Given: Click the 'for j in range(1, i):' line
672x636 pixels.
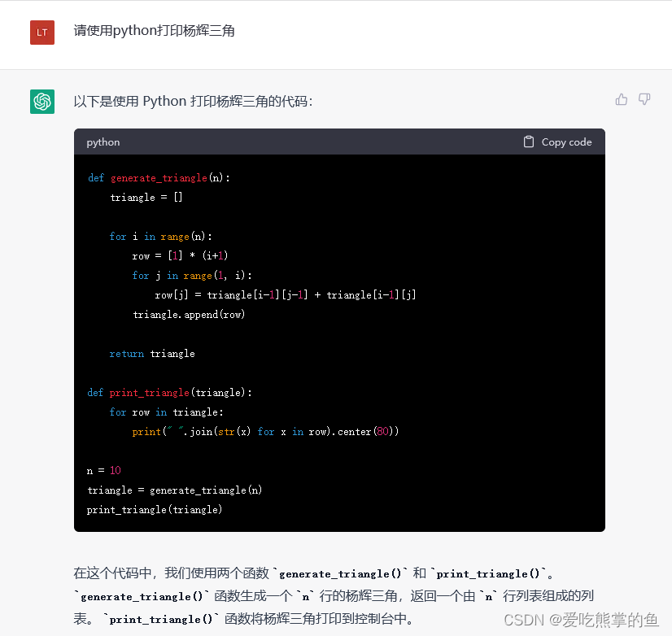Looking at the screenshot, I should [192, 275].
